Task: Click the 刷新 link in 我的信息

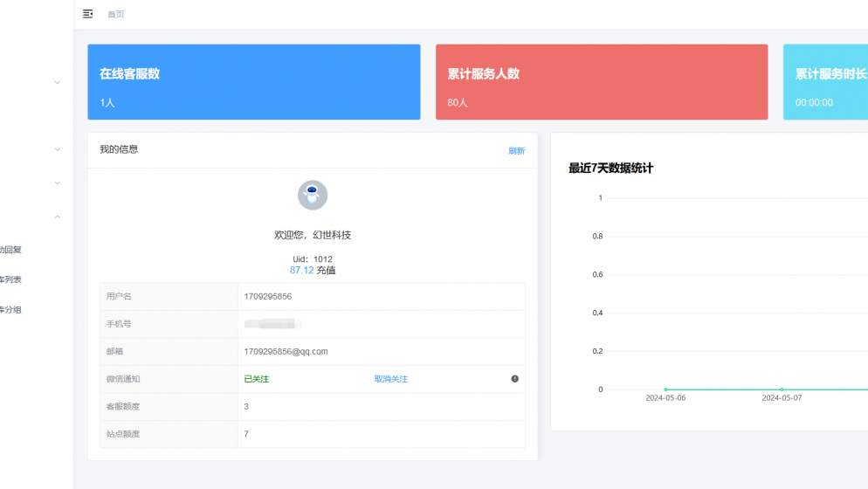Action: click(516, 151)
